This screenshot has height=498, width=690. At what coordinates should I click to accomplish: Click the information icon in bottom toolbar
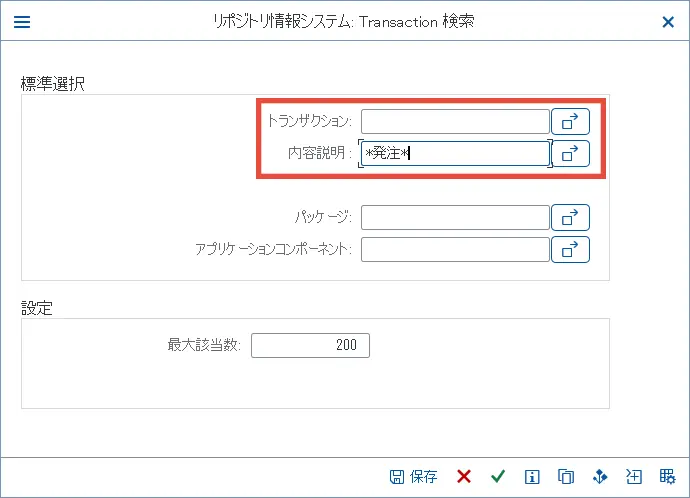coord(532,477)
